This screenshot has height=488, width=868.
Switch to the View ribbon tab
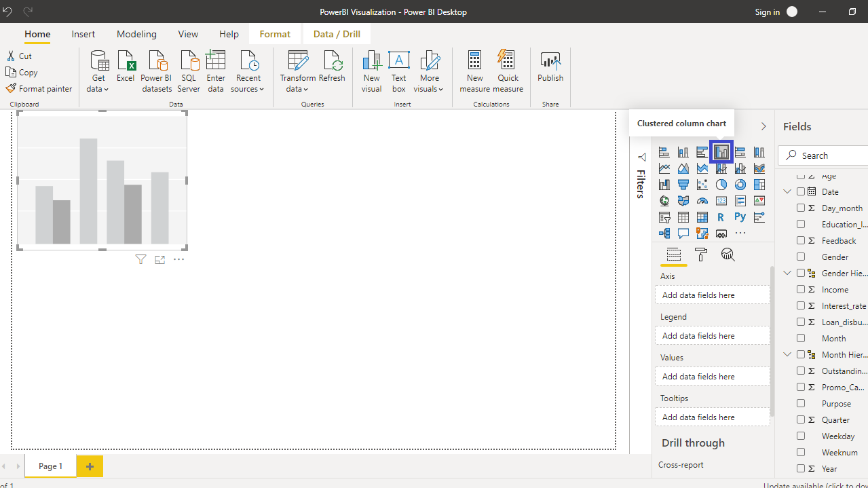(x=188, y=34)
